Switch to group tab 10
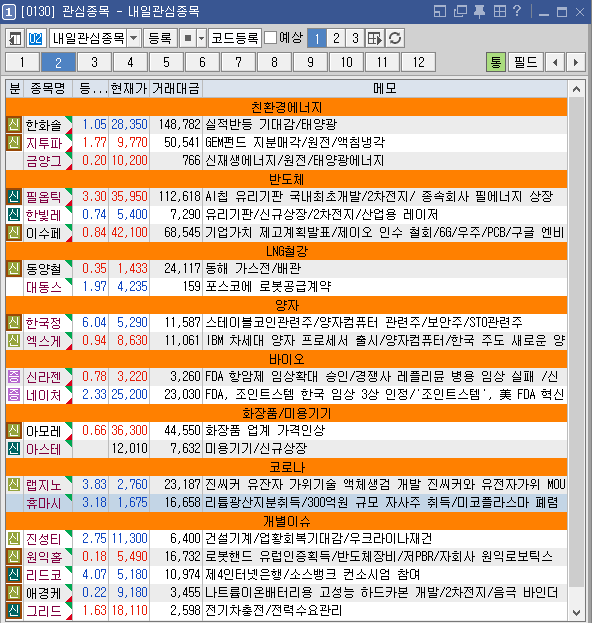 (346, 62)
